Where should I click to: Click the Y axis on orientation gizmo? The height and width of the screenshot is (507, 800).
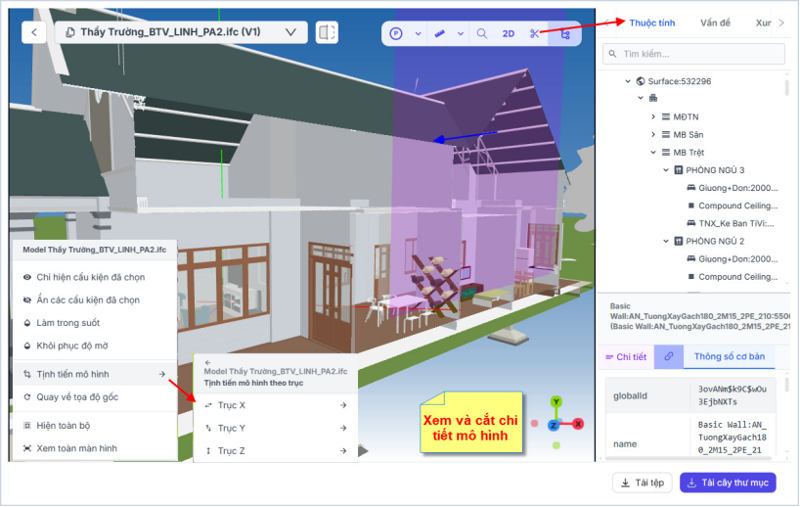coord(556,402)
